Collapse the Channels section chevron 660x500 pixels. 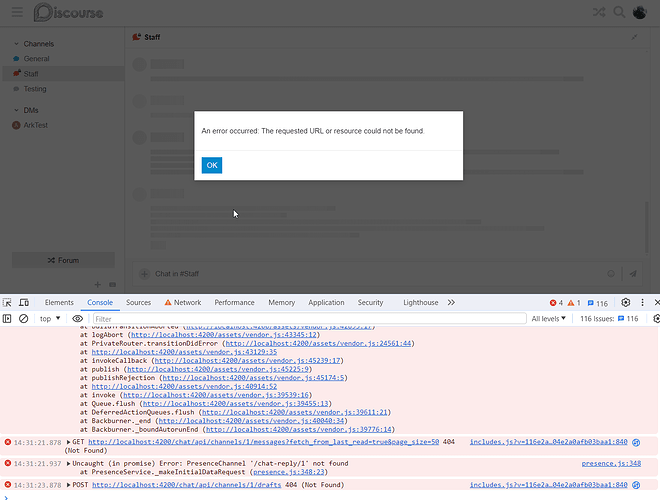click(x=16, y=44)
